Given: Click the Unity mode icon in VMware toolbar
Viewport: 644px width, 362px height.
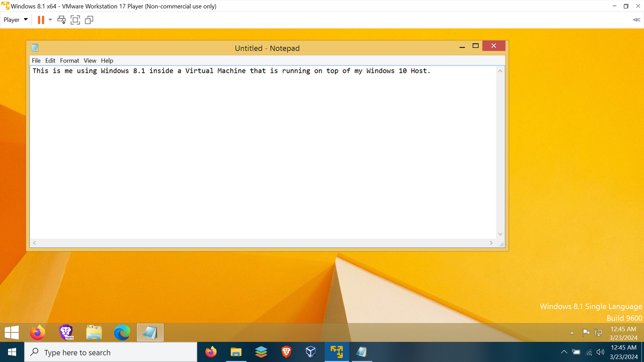Looking at the screenshot, I should [x=89, y=20].
